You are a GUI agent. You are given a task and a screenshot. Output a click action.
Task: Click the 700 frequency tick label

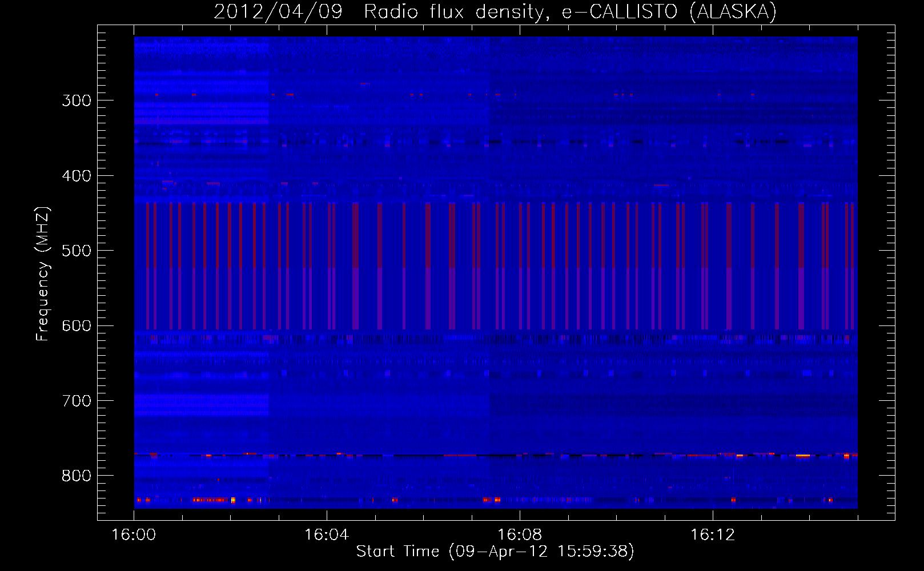tap(77, 401)
